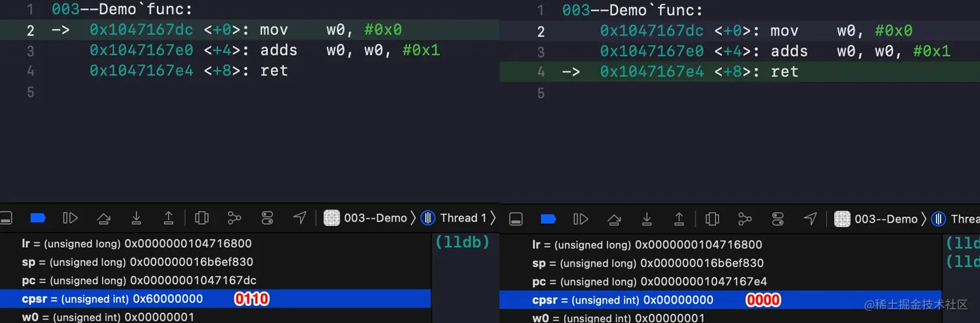
Task: Click Step Into in left window
Action: click(x=136, y=218)
